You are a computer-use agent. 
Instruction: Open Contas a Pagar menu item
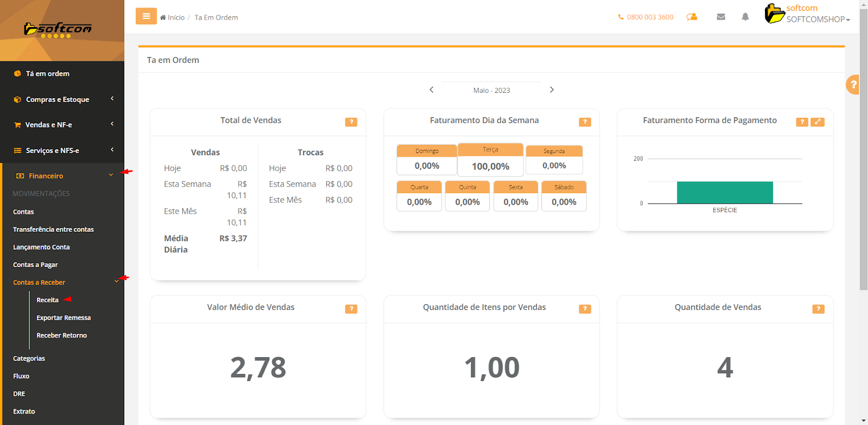tap(35, 265)
